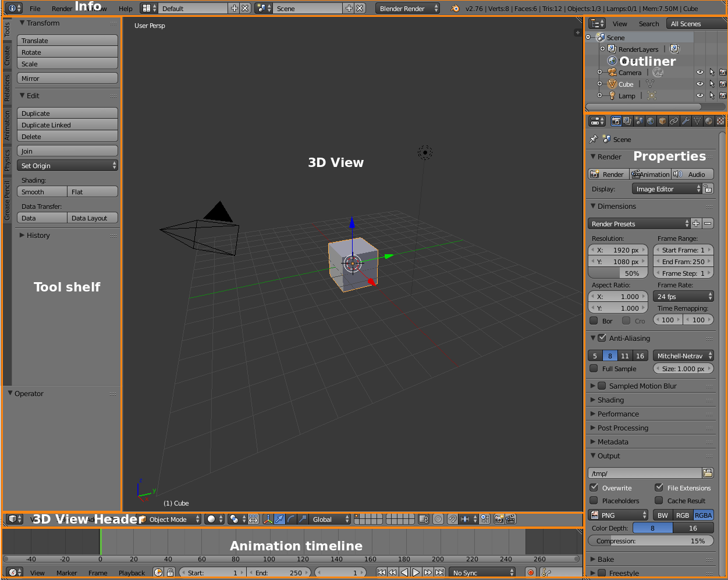
Task: Open the Render menu
Action: 61,8
